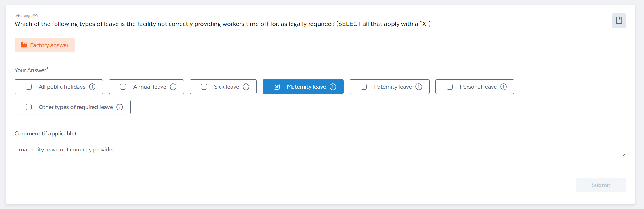Tick the Annual leave checkbox

tap(123, 87)
